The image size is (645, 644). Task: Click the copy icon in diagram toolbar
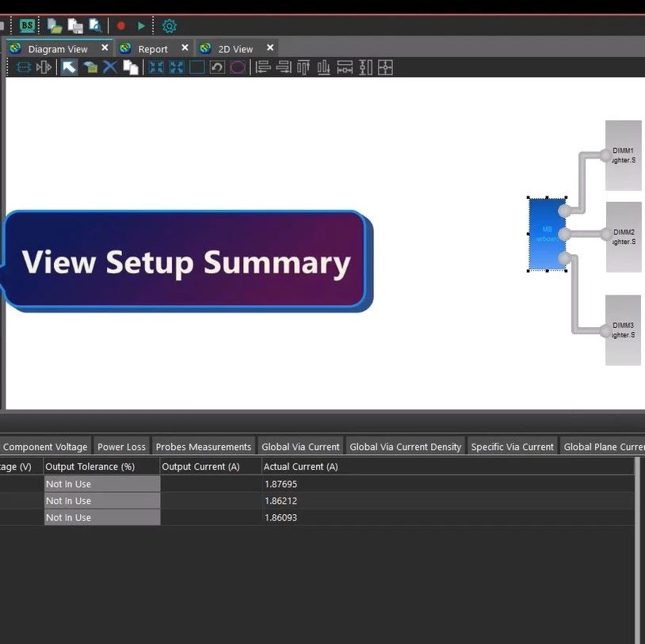[131, 67]
